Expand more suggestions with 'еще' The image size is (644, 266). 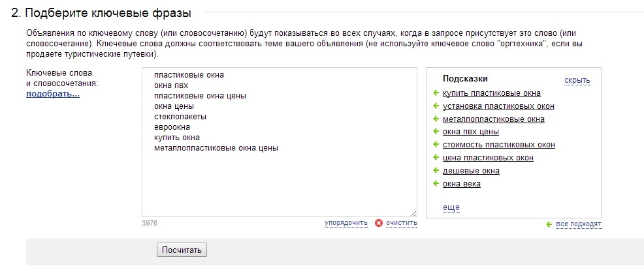[451, 207]
